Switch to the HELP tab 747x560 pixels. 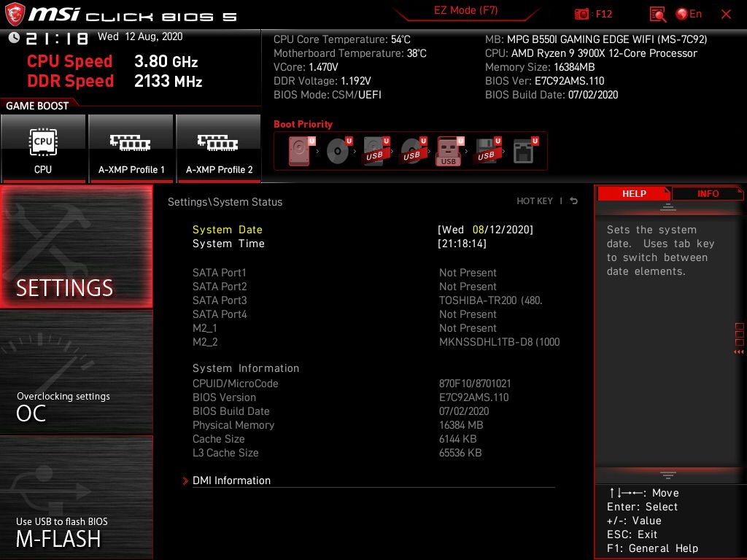click(634, 193)
